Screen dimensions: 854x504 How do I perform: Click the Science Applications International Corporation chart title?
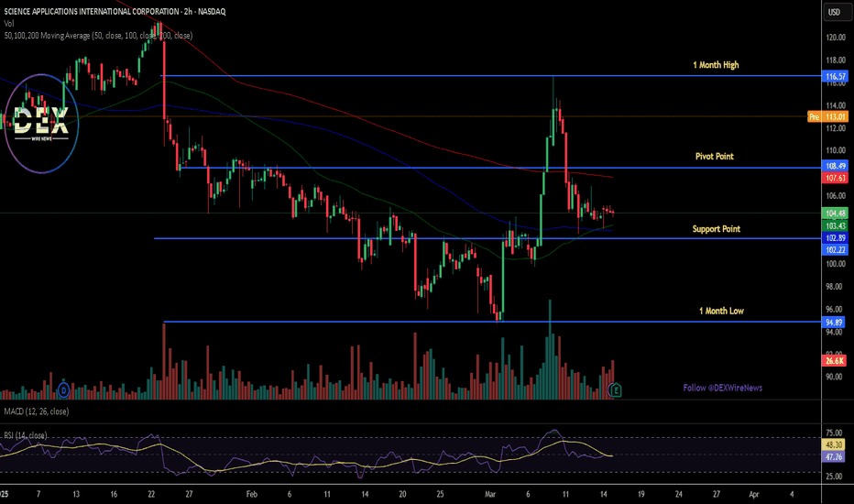click(x=115, y=11)
